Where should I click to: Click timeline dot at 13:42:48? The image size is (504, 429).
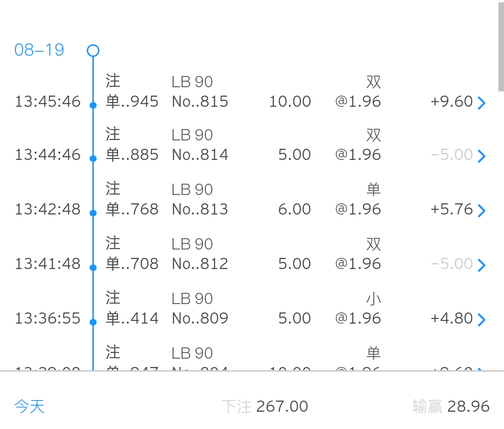click(x=93, y=213)
